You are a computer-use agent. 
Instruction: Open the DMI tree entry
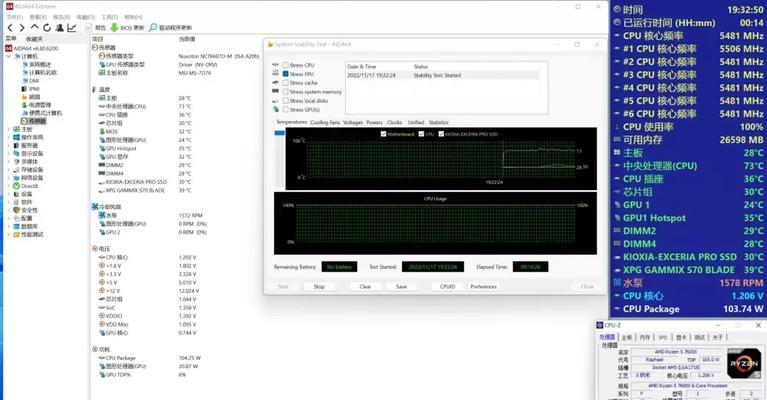point(34,81)
